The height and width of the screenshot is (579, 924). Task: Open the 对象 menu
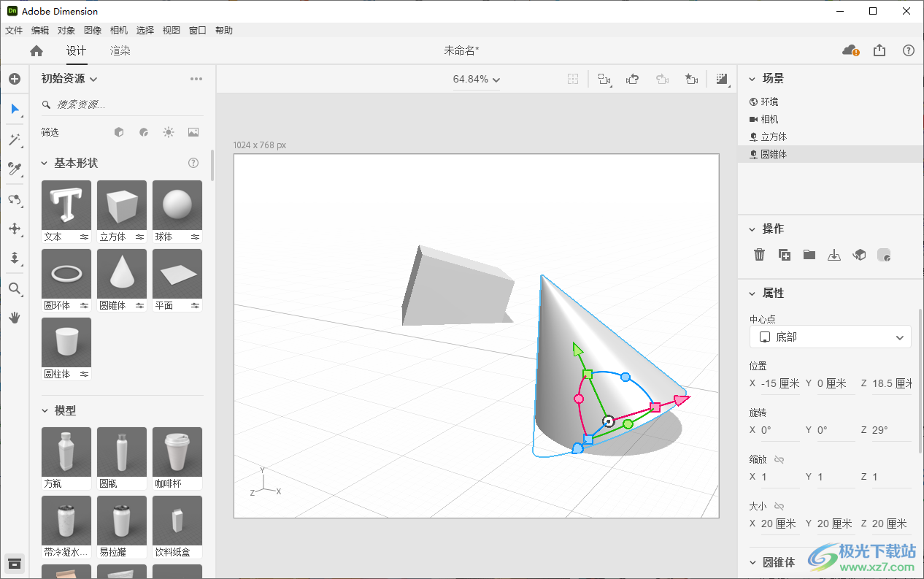click(66, 30)
